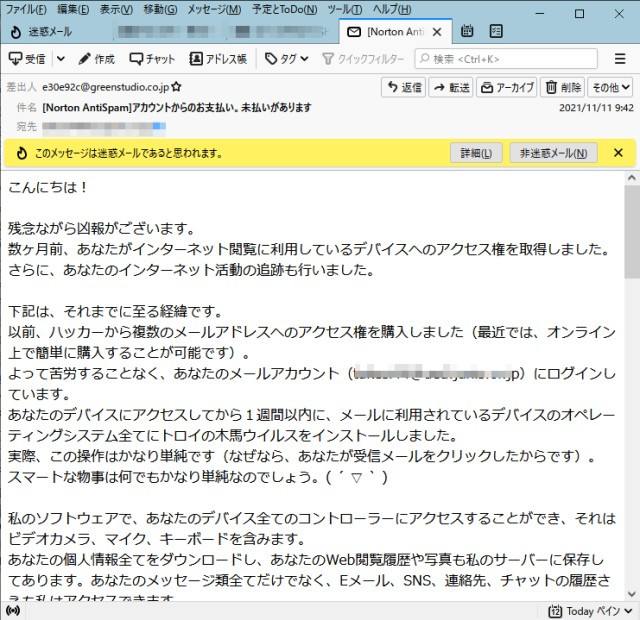Viewport: 640px width, 620px height.
Task: Click the blurred 宛先 recipient address
Action: click(104, 127)
